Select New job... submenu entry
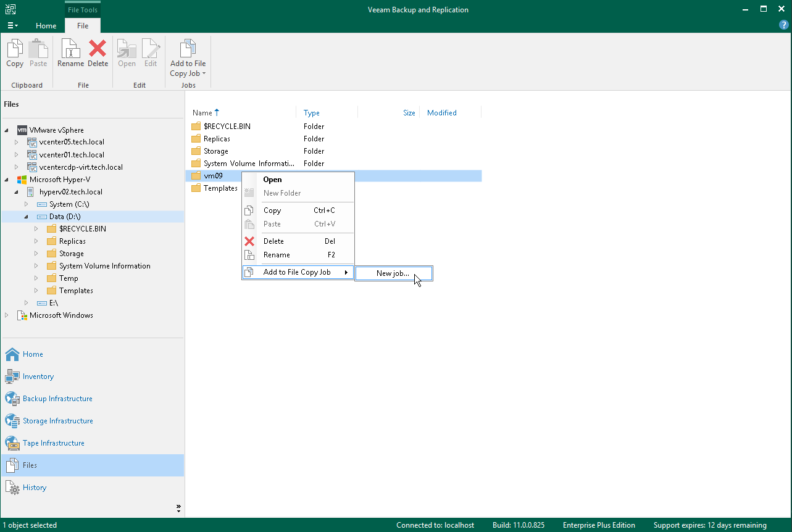 coord(393,273)
